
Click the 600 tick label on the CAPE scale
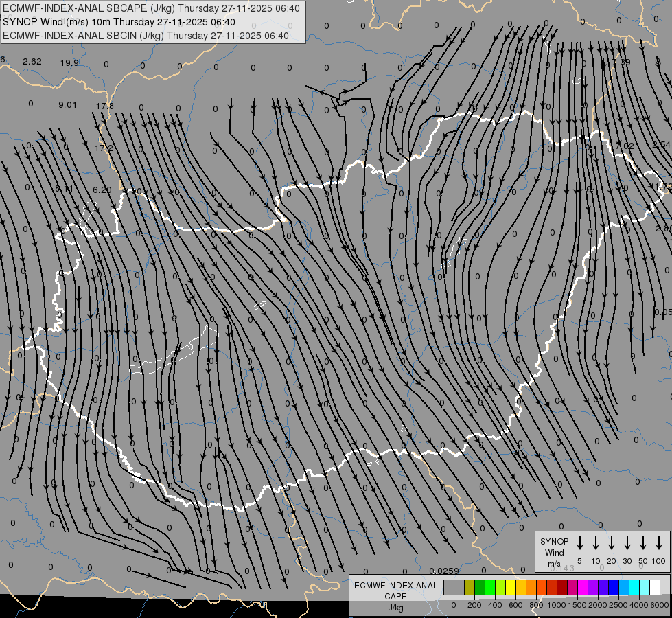coord(515,605)
